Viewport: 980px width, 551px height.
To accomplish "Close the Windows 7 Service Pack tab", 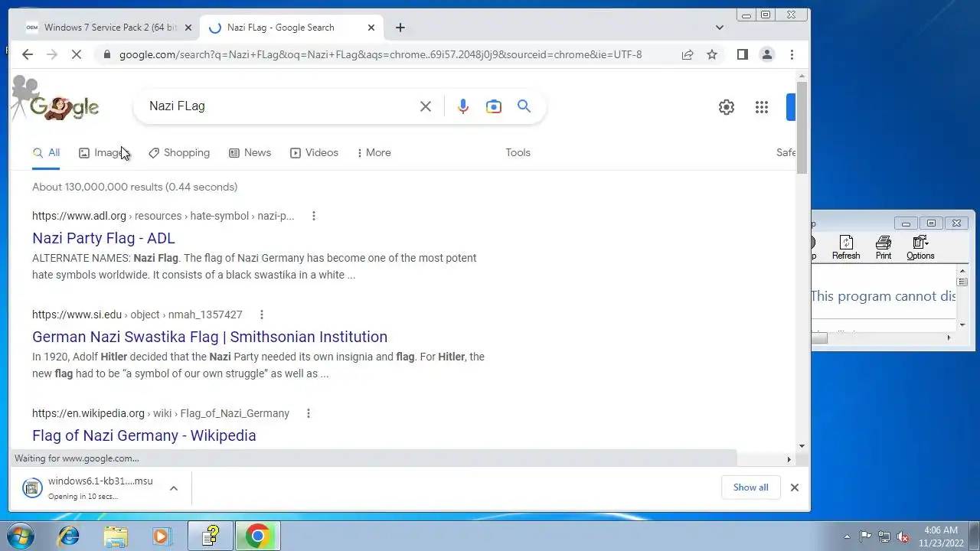I will coord(188,28).
